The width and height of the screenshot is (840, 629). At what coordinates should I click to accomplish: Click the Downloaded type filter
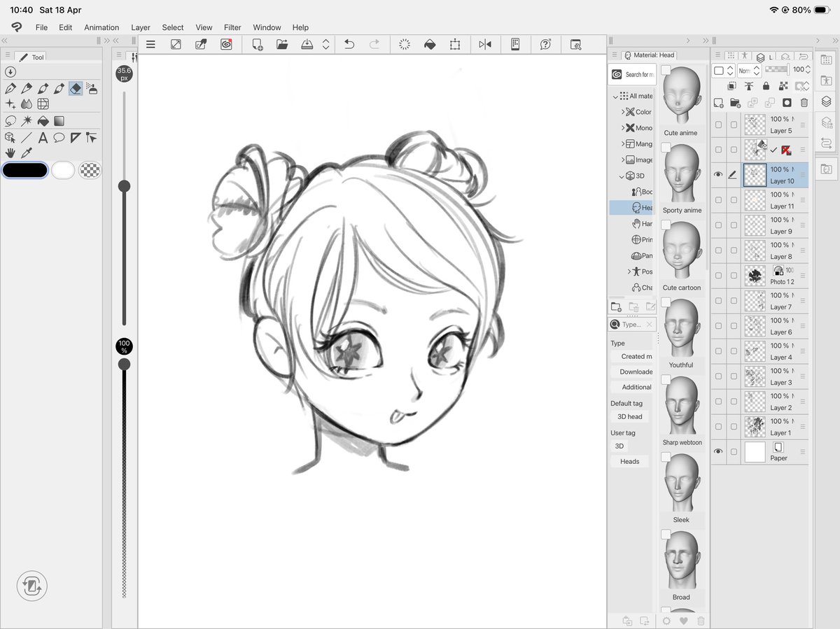click(x=632, y=372)
